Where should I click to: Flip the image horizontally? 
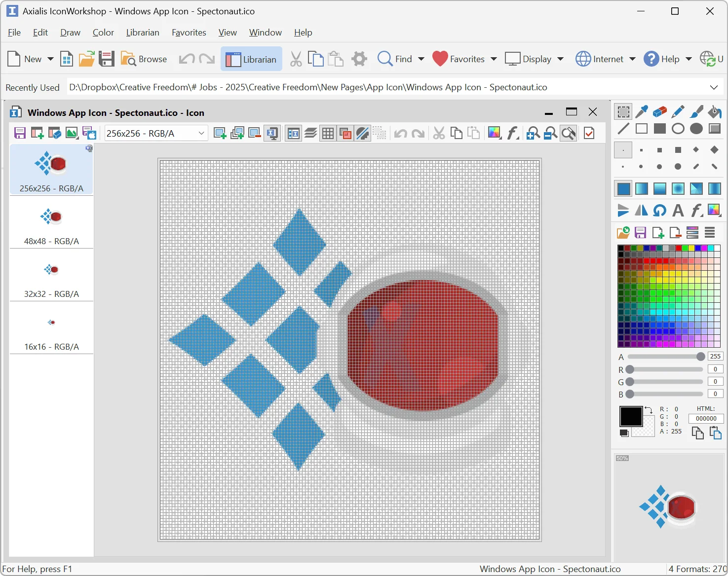coord(641,211)
